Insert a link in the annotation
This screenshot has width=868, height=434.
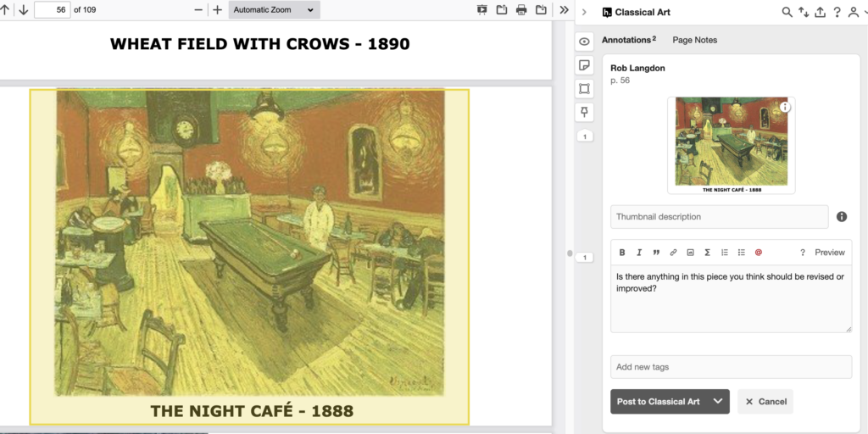(x=673, y=253)
